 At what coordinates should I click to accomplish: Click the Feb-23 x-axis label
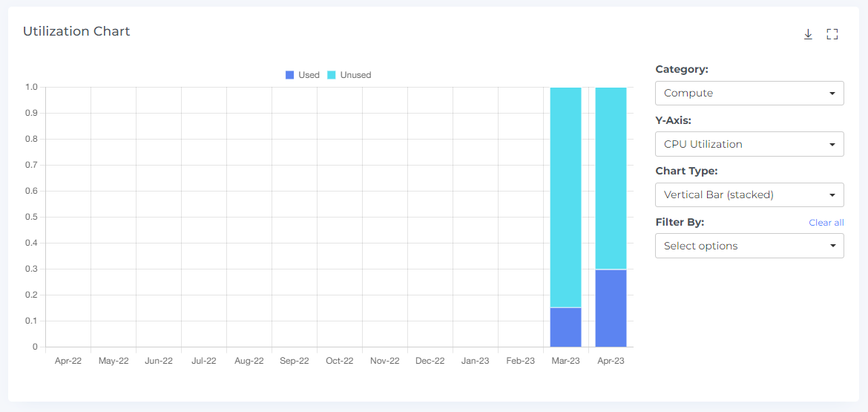pyautogui.click(x=520, y=361)
